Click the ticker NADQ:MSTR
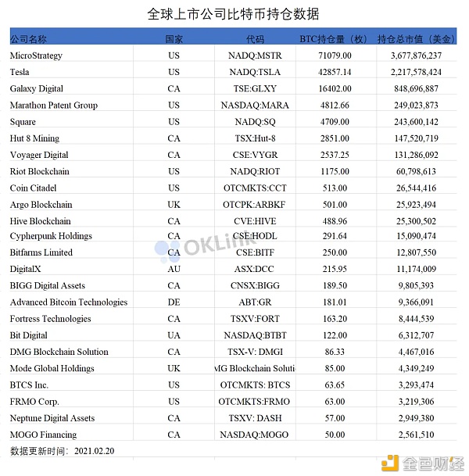The width and height of the screenshot is (469, 476). 255,55
